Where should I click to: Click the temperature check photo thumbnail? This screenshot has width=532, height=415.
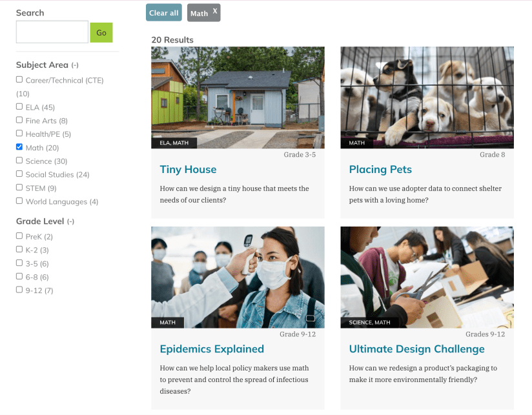[238, 278]
